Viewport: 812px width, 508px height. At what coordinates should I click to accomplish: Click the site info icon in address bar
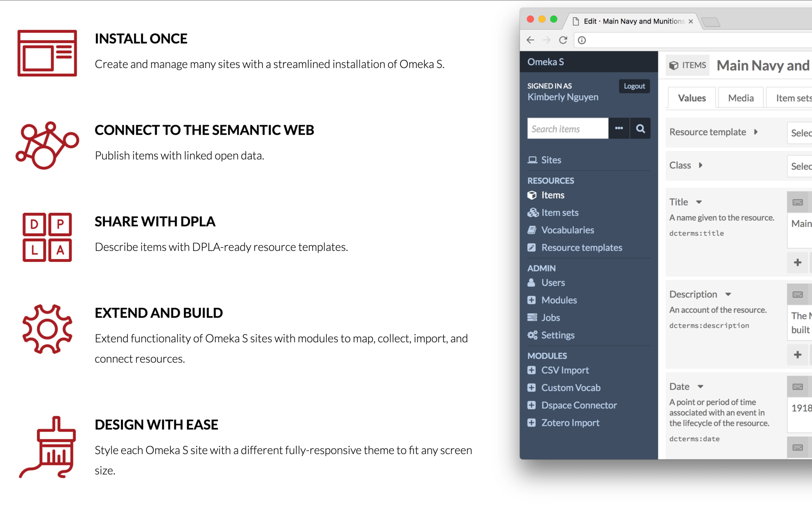pos(582,40)
